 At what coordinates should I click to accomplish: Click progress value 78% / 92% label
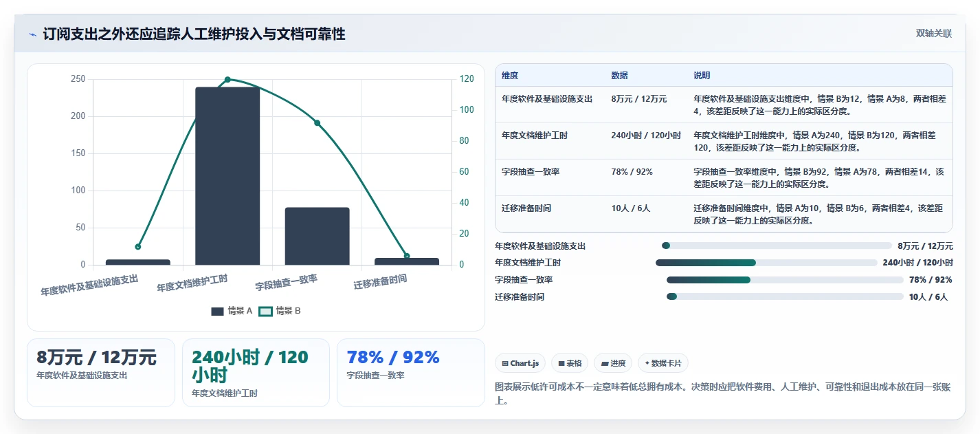coord(931,280)
